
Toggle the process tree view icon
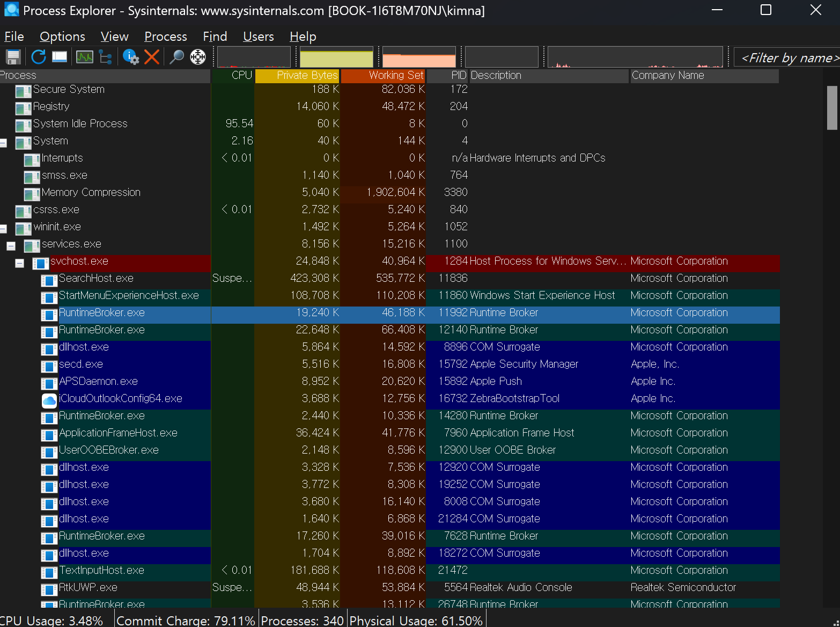106,56
